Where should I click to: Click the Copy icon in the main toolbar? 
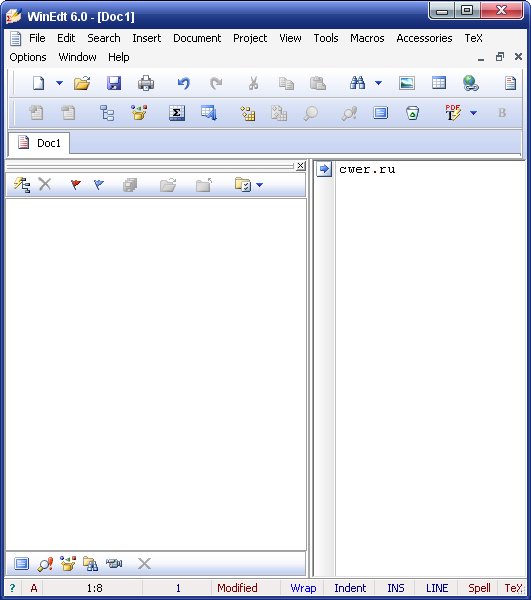[286, 83]
